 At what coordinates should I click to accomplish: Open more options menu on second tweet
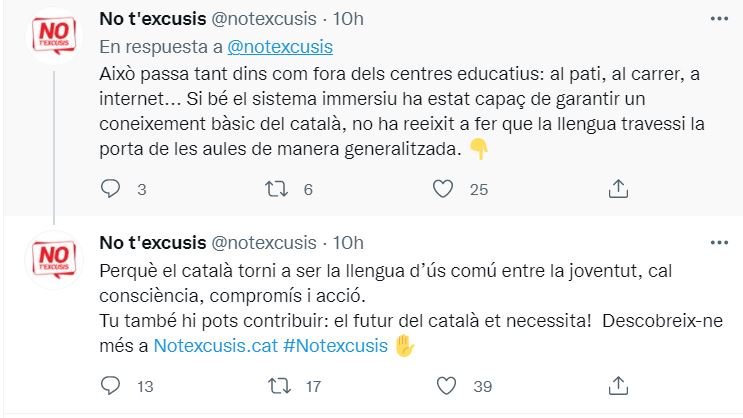(x=719, y=242)
